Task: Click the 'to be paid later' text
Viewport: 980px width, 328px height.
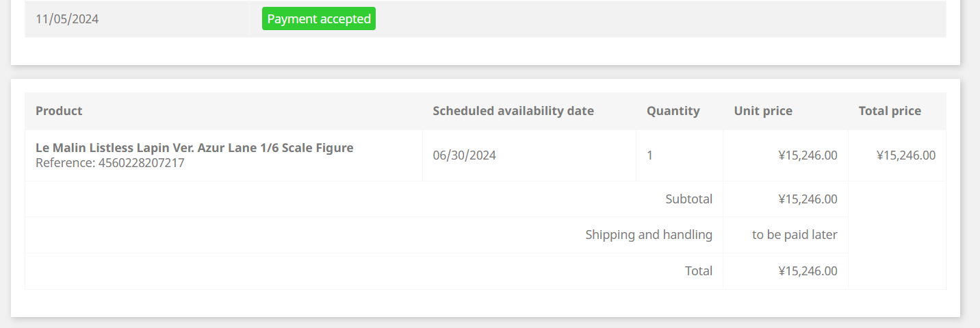Action: 795,235
